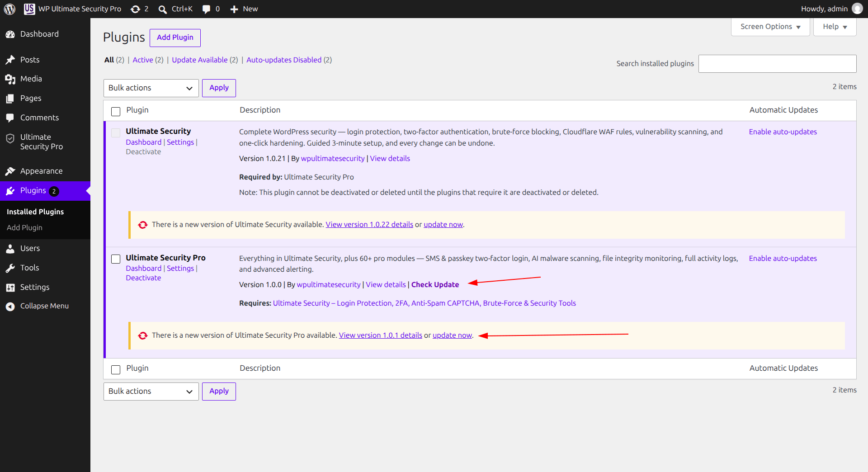Screen dimensions: 868x472
Task: Update Ultimate Security Pro now
Action: coord(452,335)
